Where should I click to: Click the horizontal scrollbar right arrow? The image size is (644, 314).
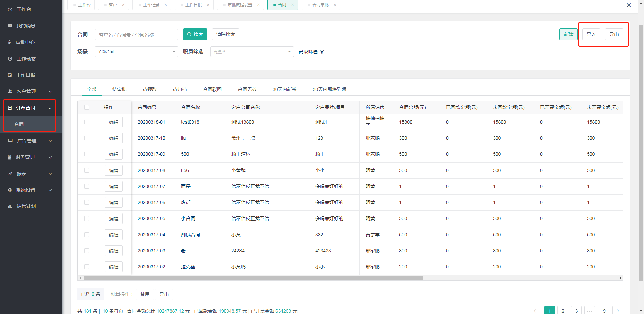pos(620,278)
